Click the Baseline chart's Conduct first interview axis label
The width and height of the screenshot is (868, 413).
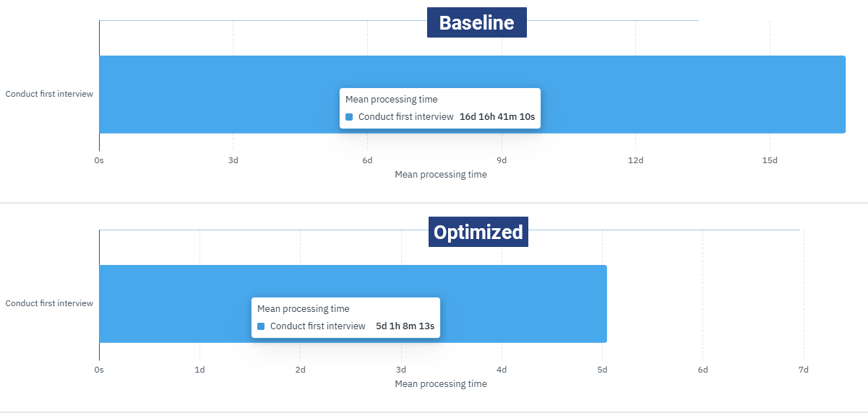click(49, 94)
